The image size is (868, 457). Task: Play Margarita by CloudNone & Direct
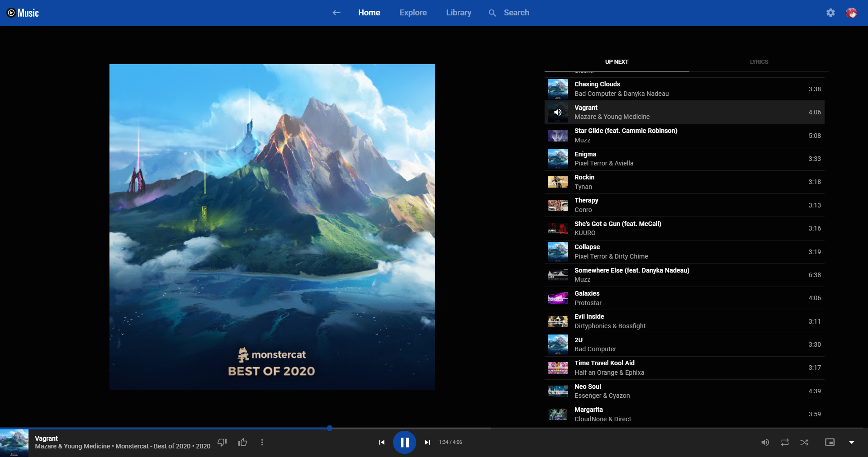[x=684, y=415]
